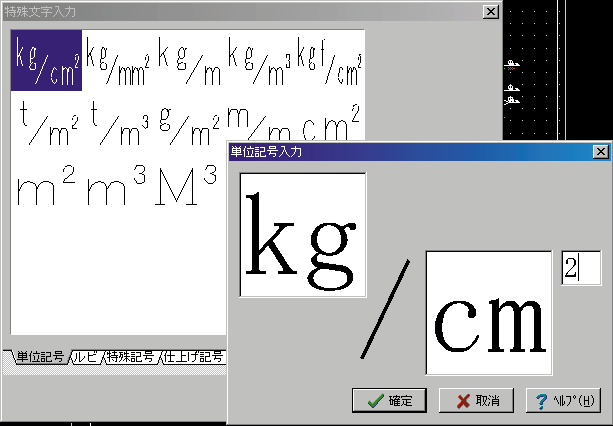Select the kgf/cm² unit symbol
Viewport: 613px width, 426px height.
pos(330,60)
